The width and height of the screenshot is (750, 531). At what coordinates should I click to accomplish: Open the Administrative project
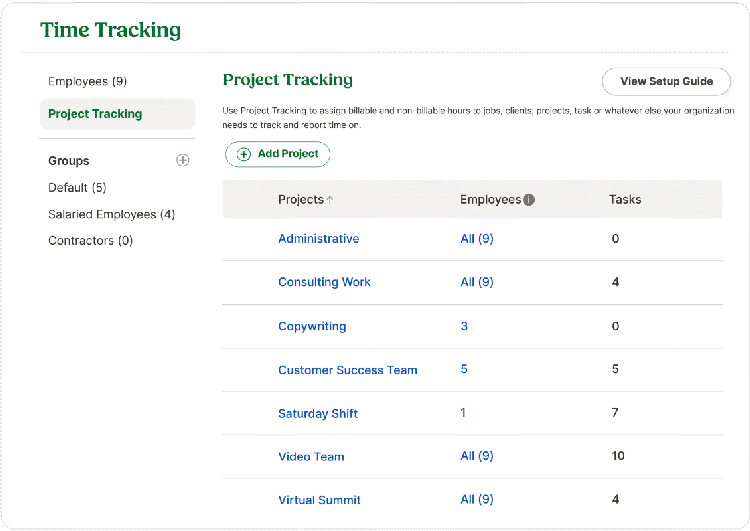pos(318,239)
